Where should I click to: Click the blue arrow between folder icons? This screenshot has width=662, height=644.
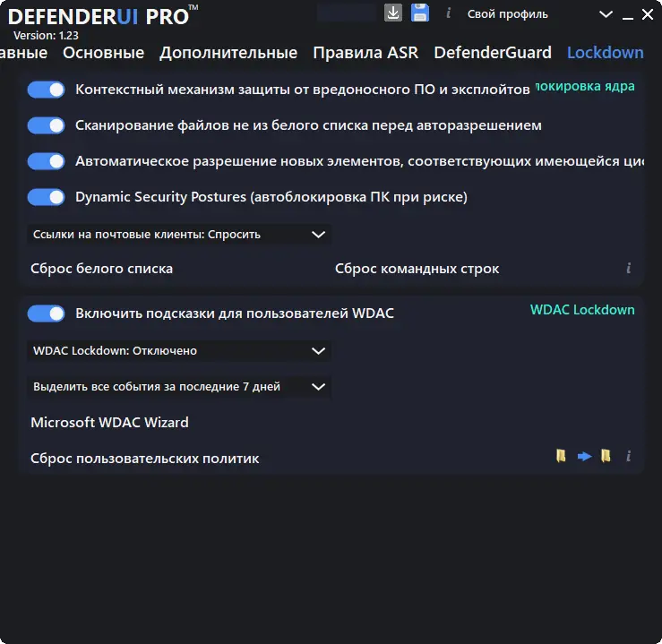(x=584, y=456)
